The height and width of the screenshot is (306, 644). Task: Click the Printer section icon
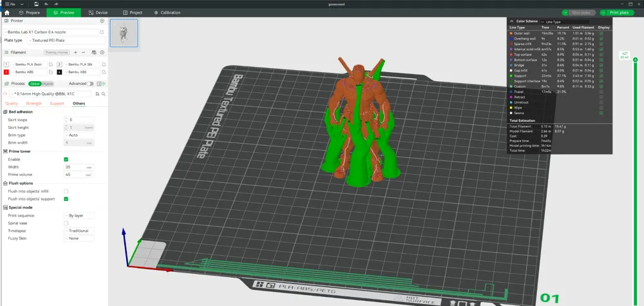click(x=6, y=21)
